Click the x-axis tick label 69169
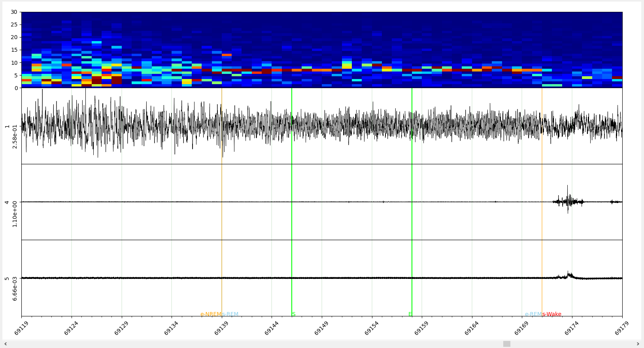This screenshot has width=644, height=348. pos(522,328)
